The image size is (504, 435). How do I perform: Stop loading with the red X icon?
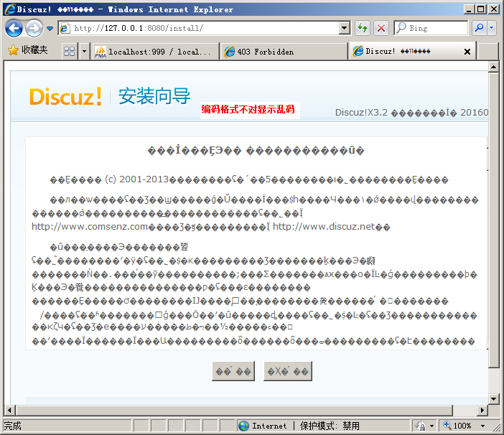[x=381, y=28]
